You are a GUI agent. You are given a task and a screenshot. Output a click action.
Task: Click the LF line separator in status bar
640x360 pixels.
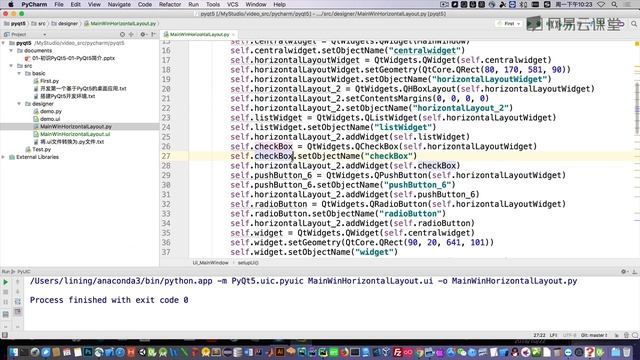pyautogui.click(x=553, y=335)
